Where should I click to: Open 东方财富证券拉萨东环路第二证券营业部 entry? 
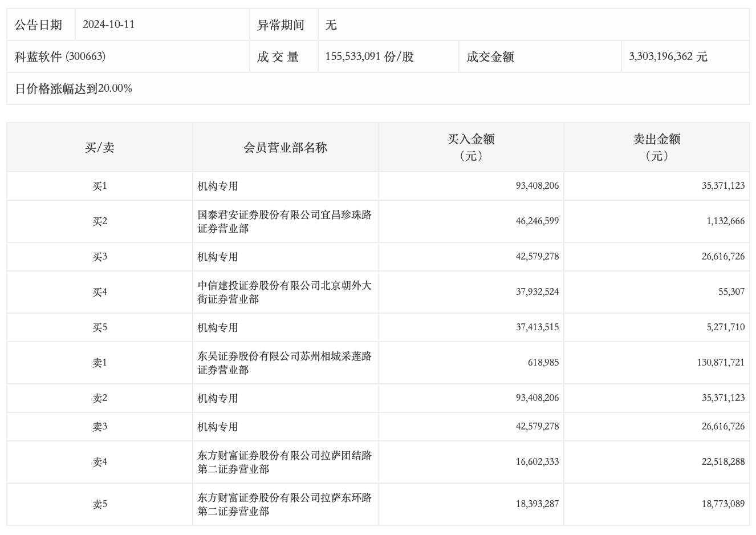pos(284,504)
